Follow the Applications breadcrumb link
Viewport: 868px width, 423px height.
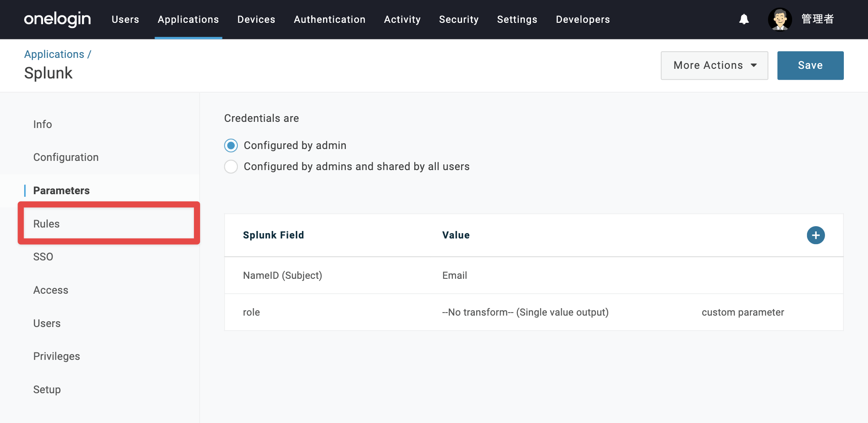pos(54,54)
